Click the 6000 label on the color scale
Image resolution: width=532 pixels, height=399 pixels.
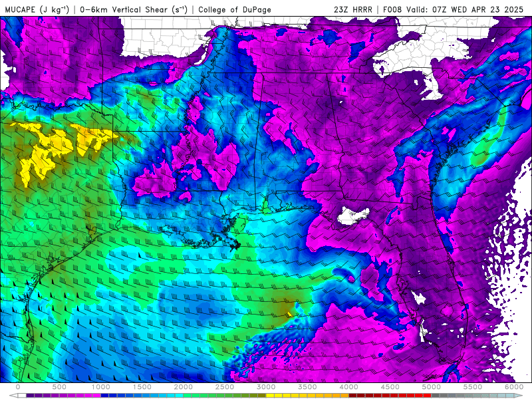pos(514,387)
